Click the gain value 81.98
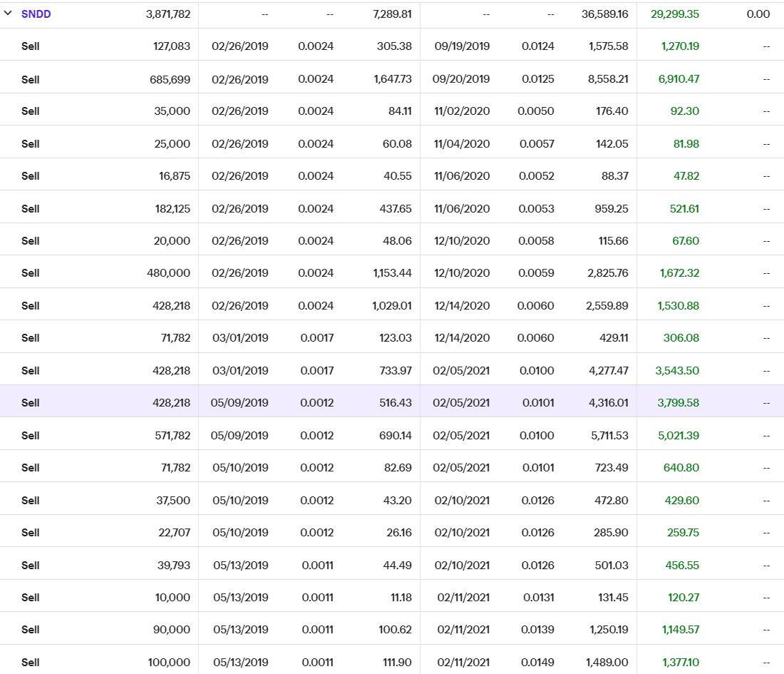The image size is (784, 674). (686, 144)
